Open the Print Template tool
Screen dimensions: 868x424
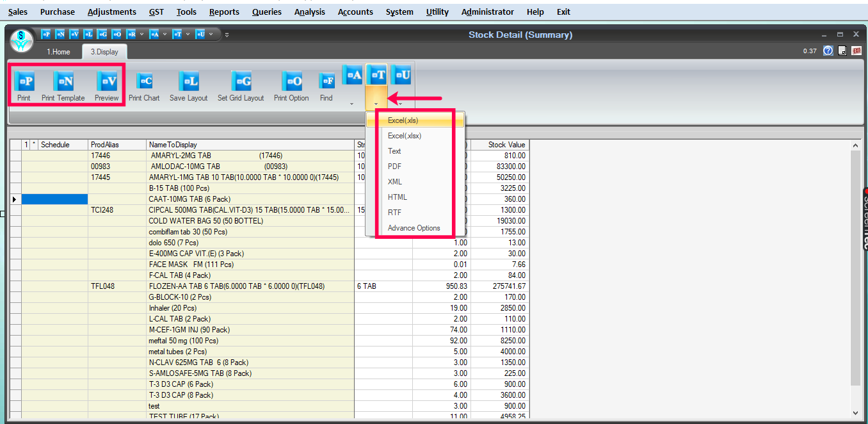tap(63, 85)
